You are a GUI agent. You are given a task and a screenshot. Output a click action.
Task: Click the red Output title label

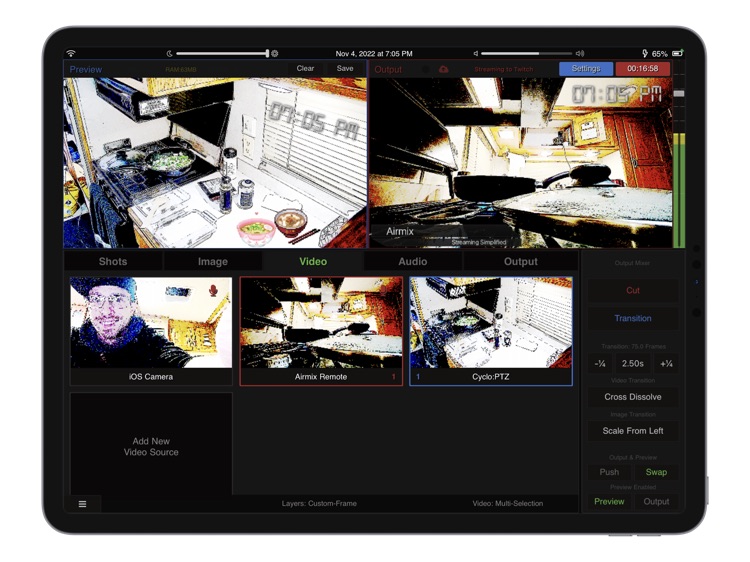pos(388,69)
